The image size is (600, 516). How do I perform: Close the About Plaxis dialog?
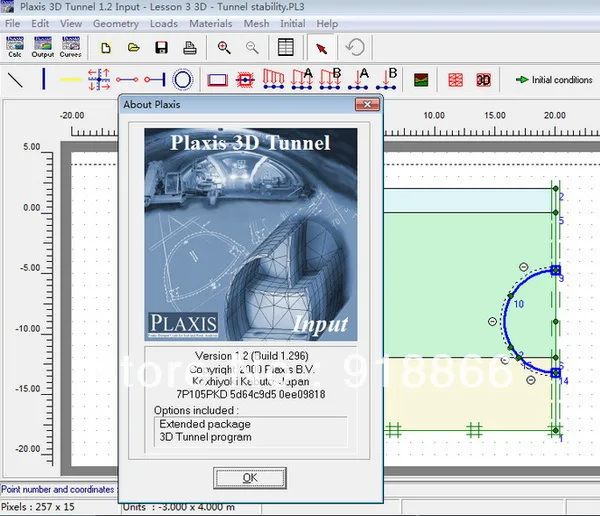click(367, 104)
